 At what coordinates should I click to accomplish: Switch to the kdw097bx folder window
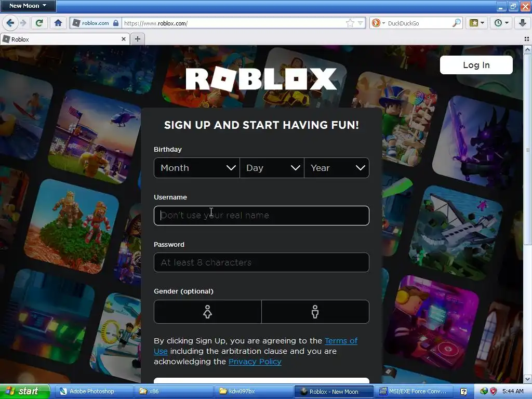tap(254, 391)
